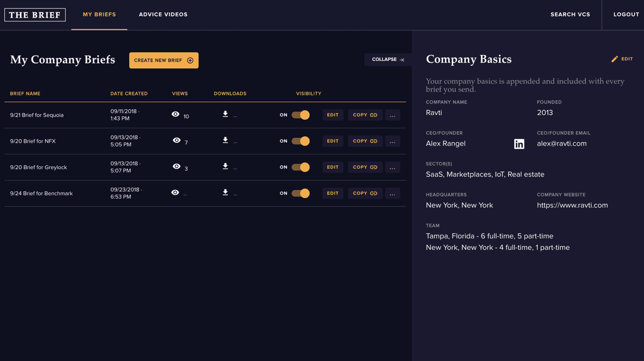644x361 pixels.
Task: Switch to Advice Videos tab
Action: click(x=163, y=15)
